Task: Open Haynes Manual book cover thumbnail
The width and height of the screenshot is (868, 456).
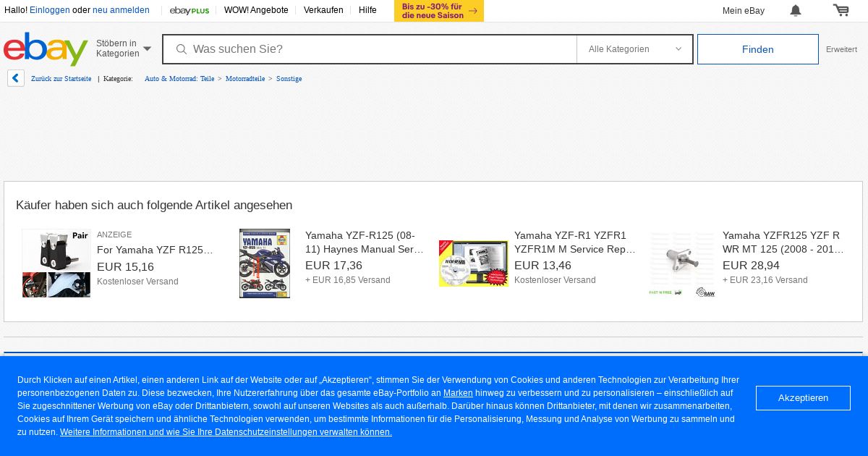Action: [x=265, y=263]
